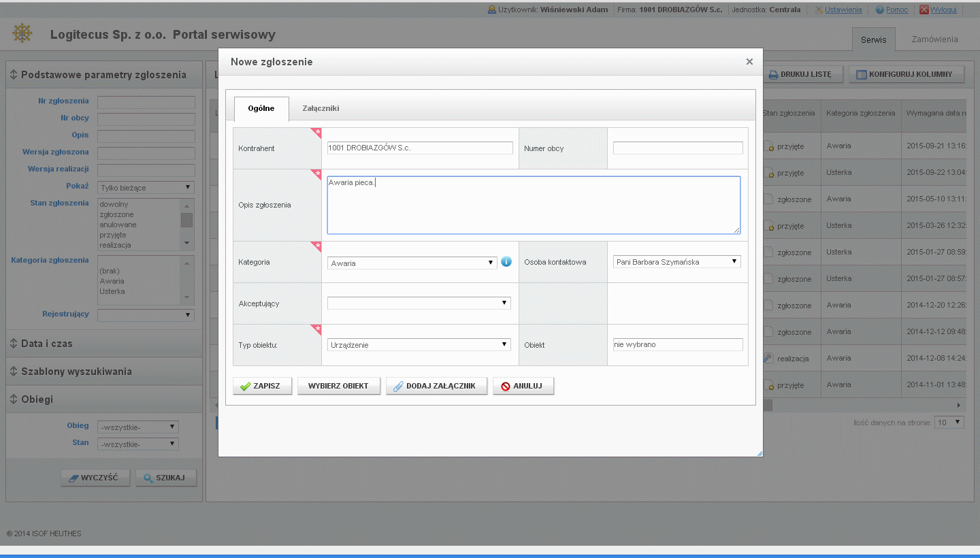The height and width of the screenshot is (558, 980).
Task: Switch to the Serwis tab
Action: [x=874, y=39]
